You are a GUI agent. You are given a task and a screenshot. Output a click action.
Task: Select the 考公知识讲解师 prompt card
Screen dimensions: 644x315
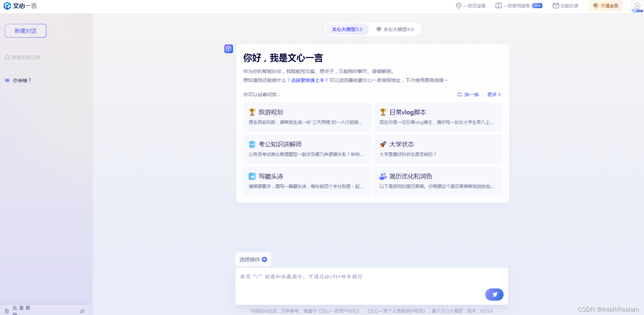point(307,149)
